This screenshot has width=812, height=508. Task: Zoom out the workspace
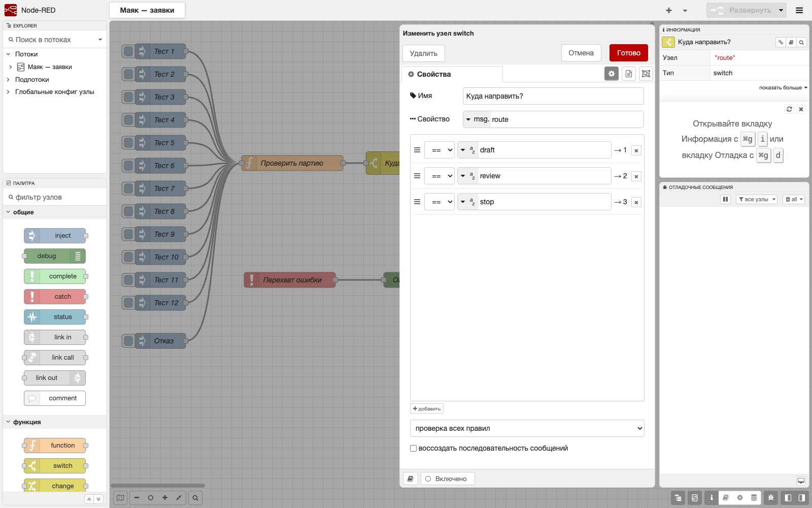[x=137, y=498]
